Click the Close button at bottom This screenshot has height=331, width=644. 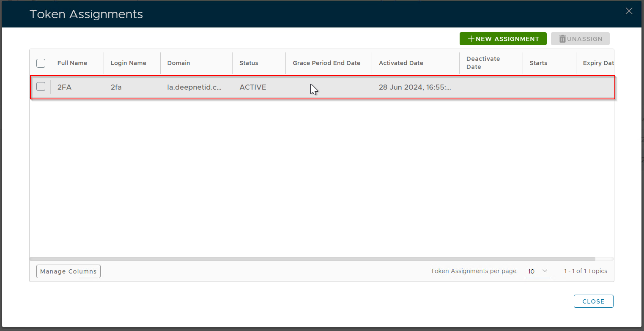click(593, 301)
